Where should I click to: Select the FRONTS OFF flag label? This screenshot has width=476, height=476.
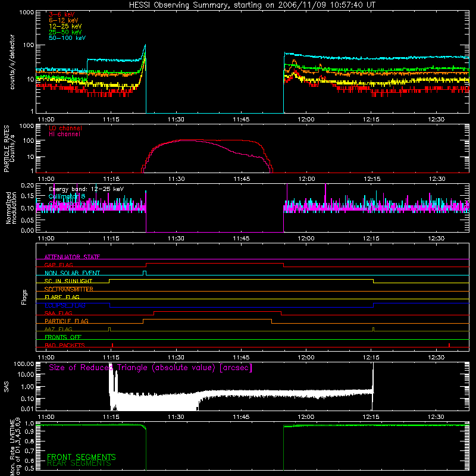63,337
